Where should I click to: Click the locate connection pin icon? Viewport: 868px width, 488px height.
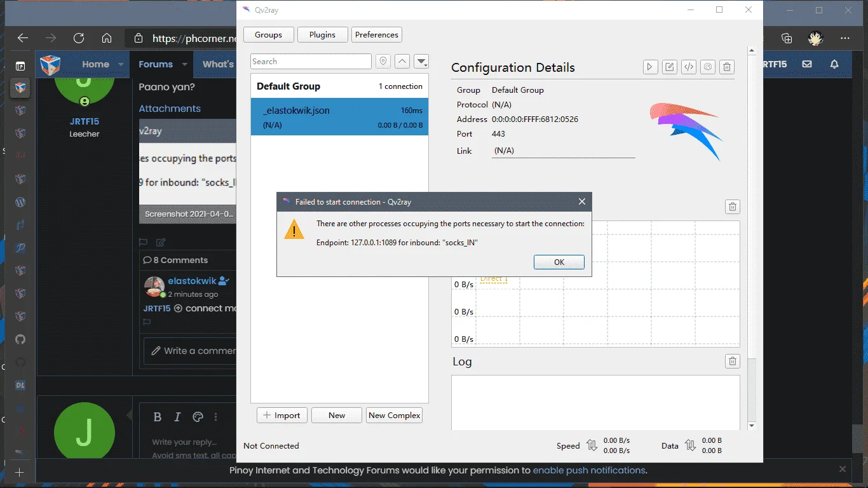(x=383, y=62)
